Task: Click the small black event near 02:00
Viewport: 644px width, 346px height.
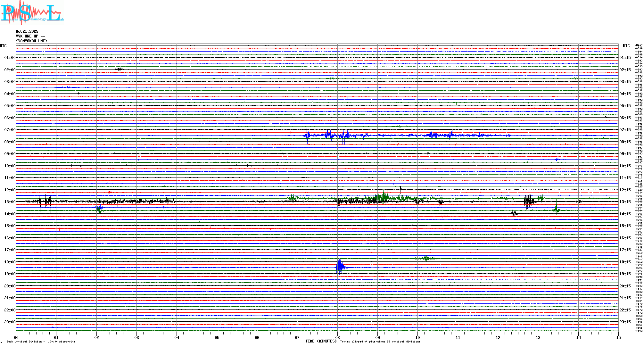Action: (119, 69)
